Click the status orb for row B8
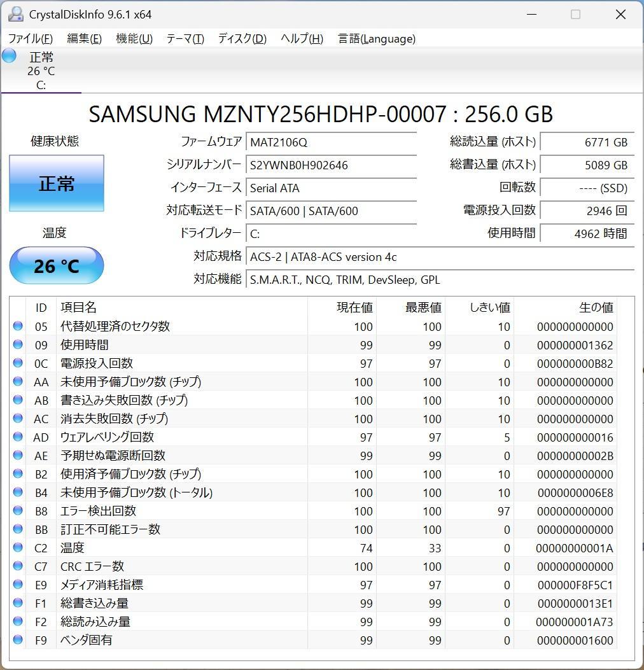Viewport: 644px width, 670px height. [x=18, y=510]
